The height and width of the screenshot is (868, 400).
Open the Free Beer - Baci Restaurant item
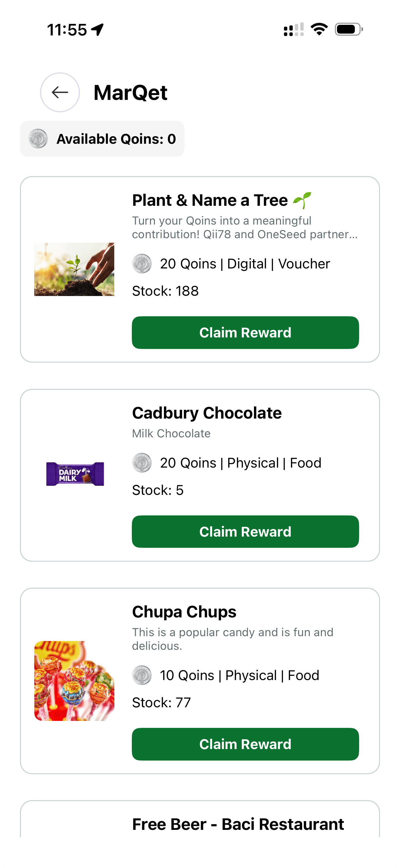click(238, 824)
